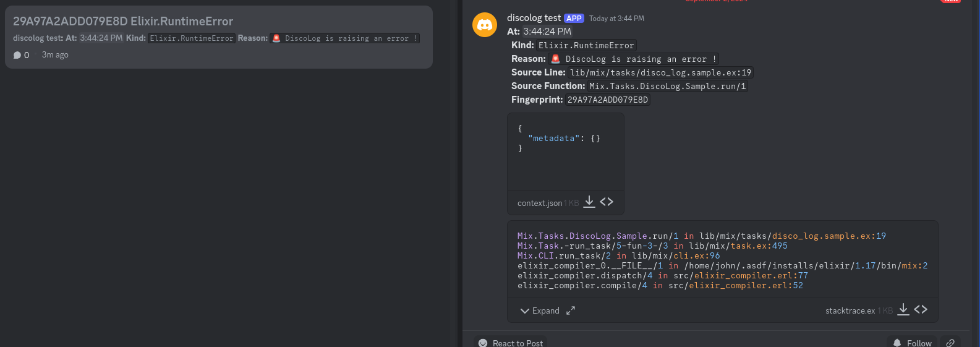Click the context.json file name
The height and width of the screenshot is (347, 980).
(x=540, y=203)
